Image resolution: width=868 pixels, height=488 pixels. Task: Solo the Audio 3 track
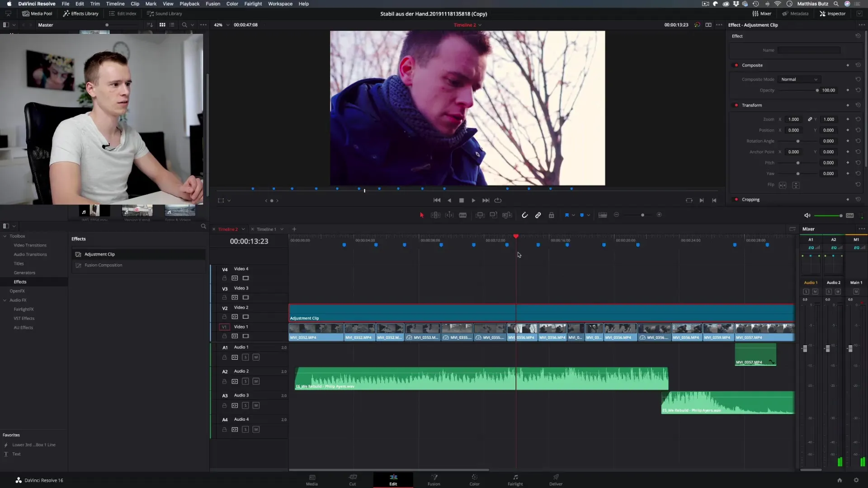pos(245,406)
